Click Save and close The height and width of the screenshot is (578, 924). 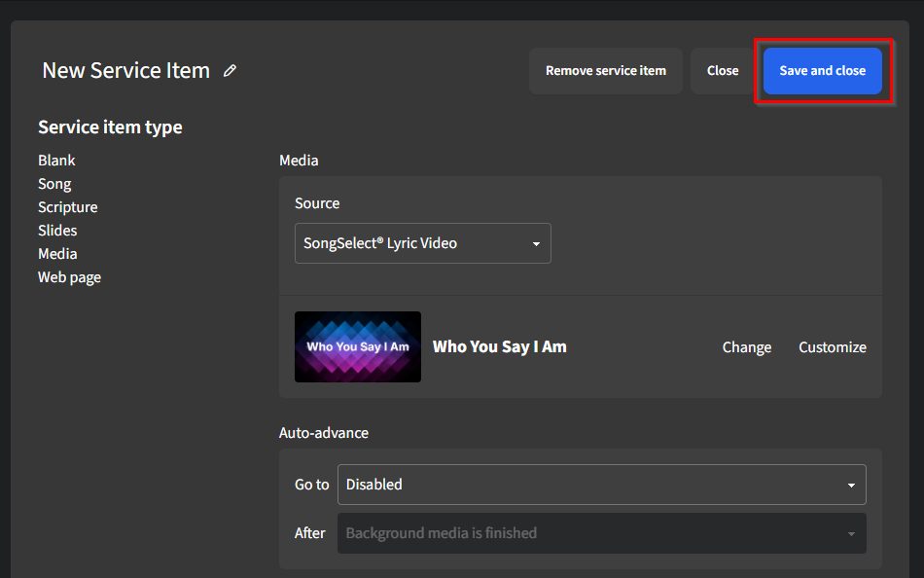point(823,71)
